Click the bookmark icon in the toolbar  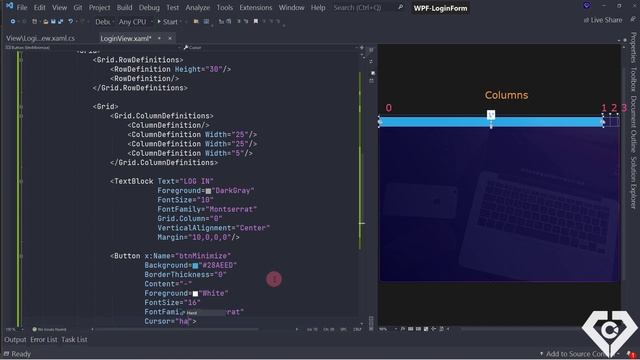click(256, 21)
